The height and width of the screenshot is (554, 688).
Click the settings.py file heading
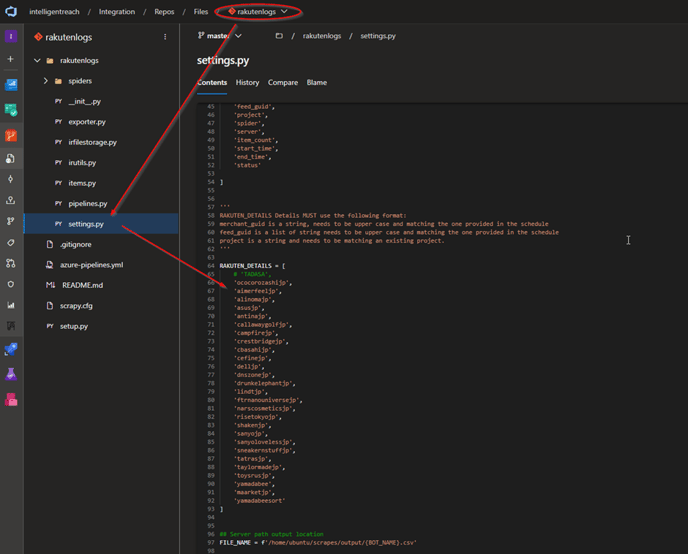223,61
